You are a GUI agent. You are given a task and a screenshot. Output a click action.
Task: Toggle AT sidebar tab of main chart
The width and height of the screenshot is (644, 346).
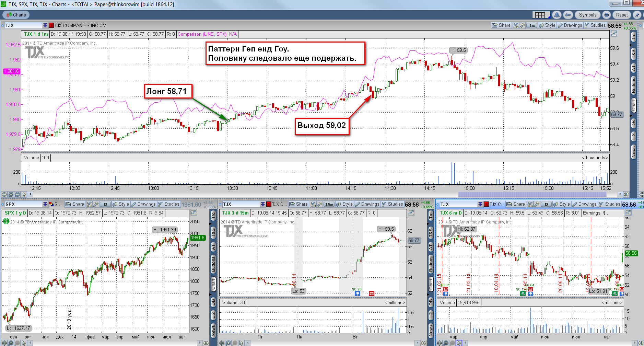(x=634, y=68)
